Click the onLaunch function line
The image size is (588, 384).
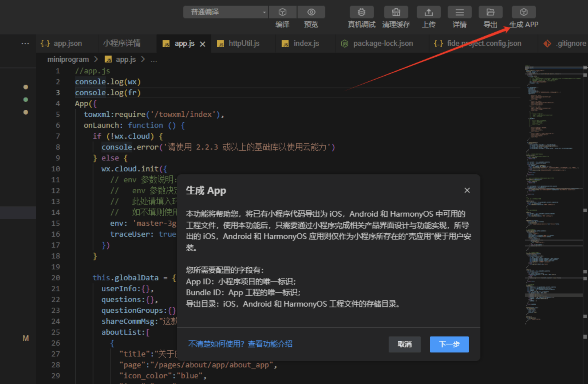pyautogui.click(x=134, y=125)
